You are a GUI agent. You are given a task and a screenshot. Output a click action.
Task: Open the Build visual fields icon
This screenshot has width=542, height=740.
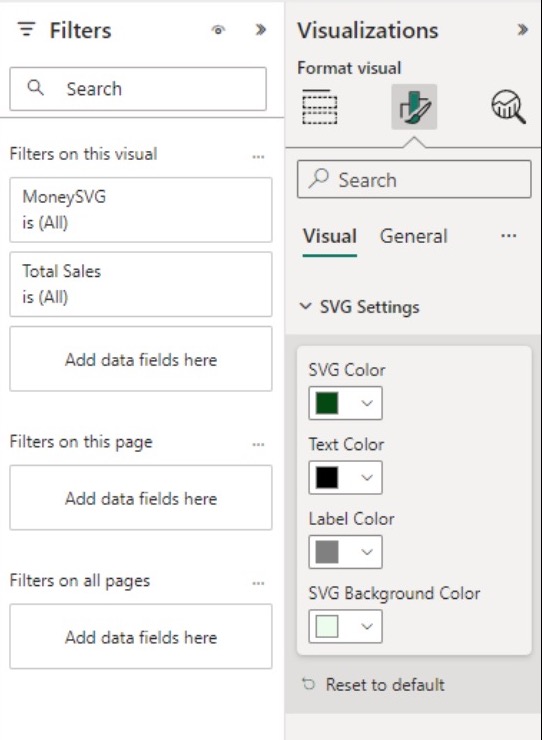tap(320, 107)
